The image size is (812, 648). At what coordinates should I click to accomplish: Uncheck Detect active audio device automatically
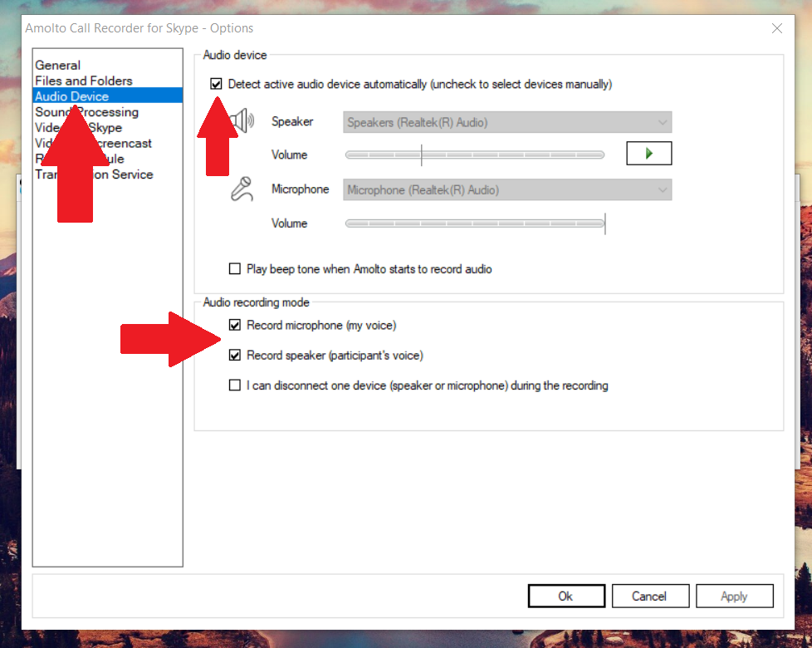pos(216,84)
